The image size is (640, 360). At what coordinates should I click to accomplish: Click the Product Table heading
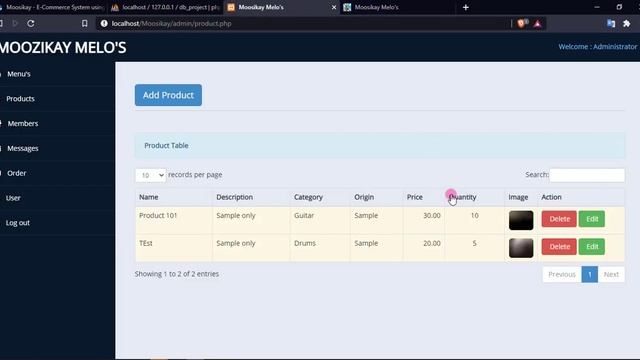coord(166,146)
